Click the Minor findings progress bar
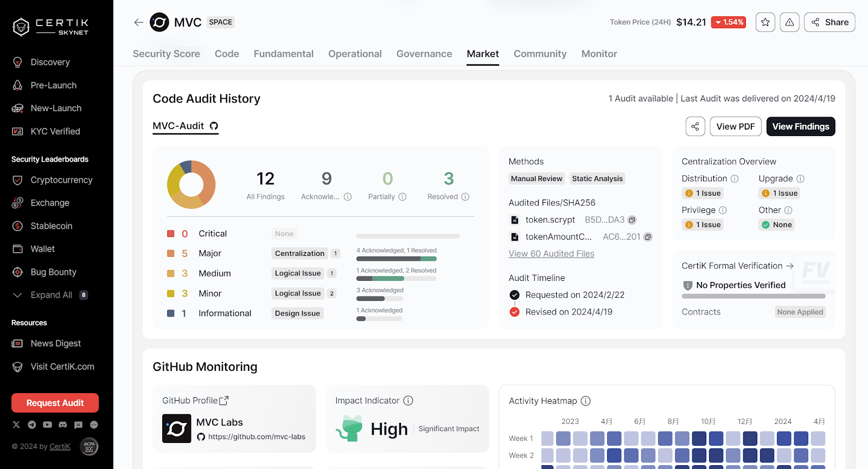This screenshot has width=868, height=469. coord(380,299)
